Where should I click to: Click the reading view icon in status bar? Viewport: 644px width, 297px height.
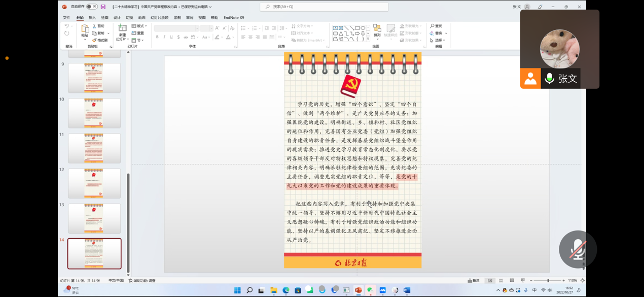point(512,281)
